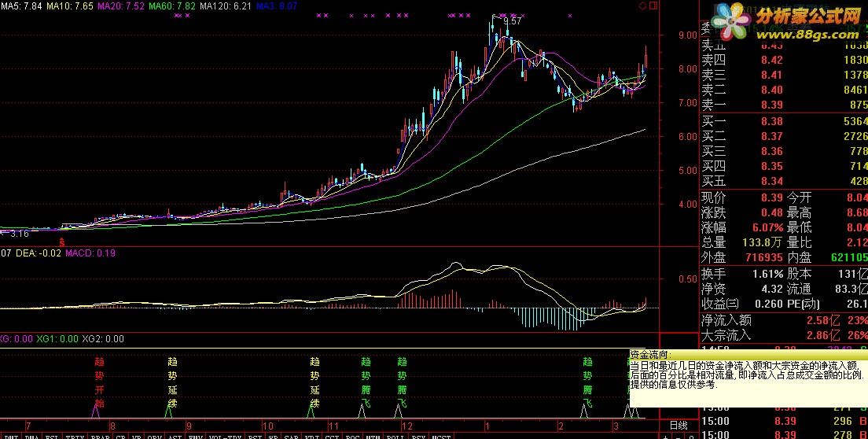This screenshot has height=439, width=868.
Task: Click the MA20: 7.52 label
Action: tap(121, 6)
